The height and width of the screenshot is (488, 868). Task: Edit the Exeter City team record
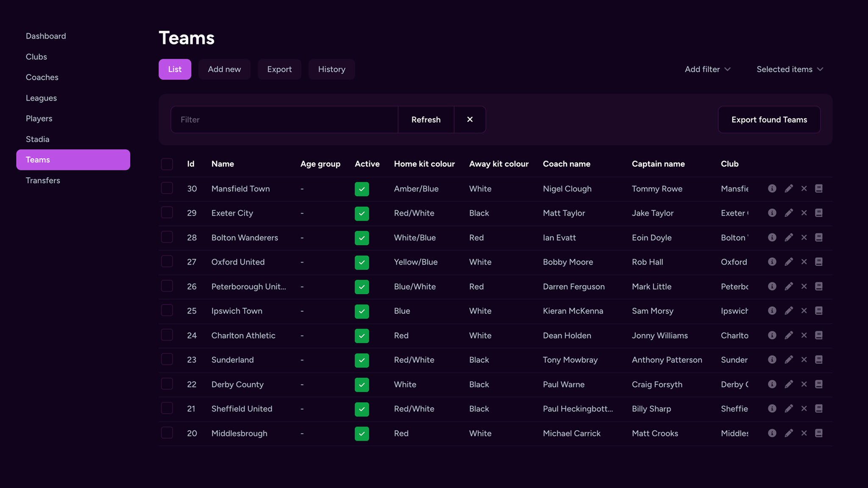(789, 213)
